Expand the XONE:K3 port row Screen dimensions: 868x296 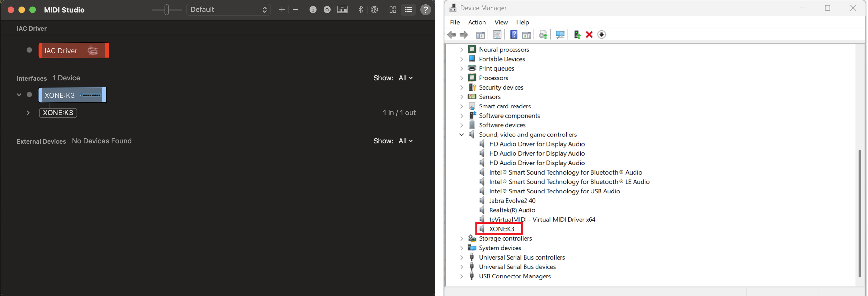(28, 113)
